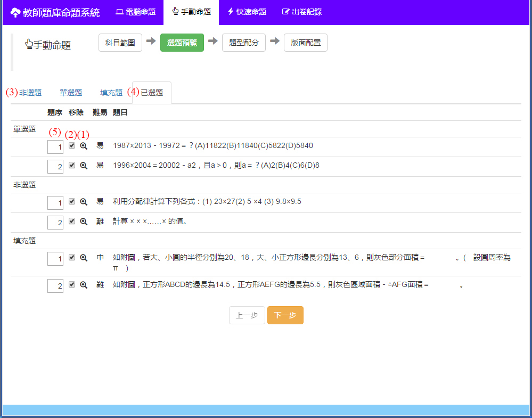Edit order field of 1996×2004 question
The image size is (532, 418).
pyautogui.click(x=55, y=167)
